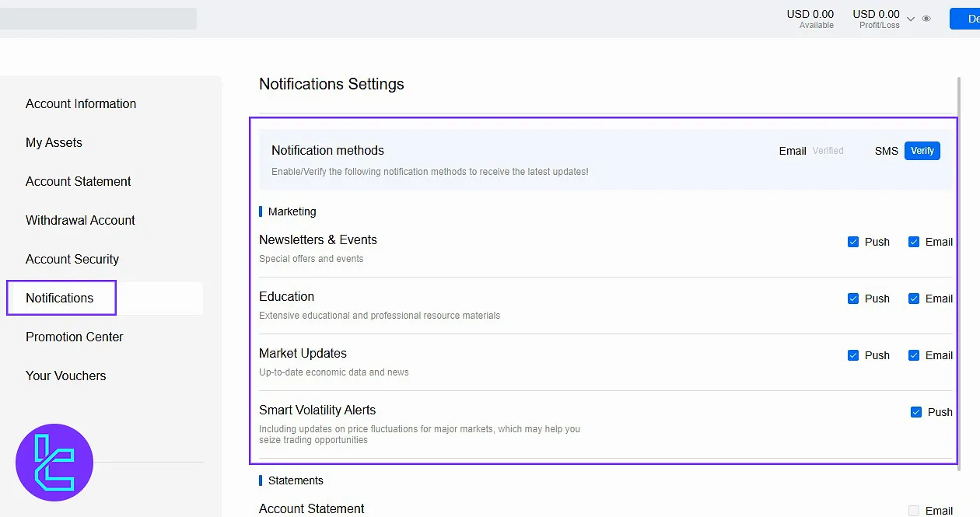Expand the account balance dropdown chevron

[x=911, y=19]
